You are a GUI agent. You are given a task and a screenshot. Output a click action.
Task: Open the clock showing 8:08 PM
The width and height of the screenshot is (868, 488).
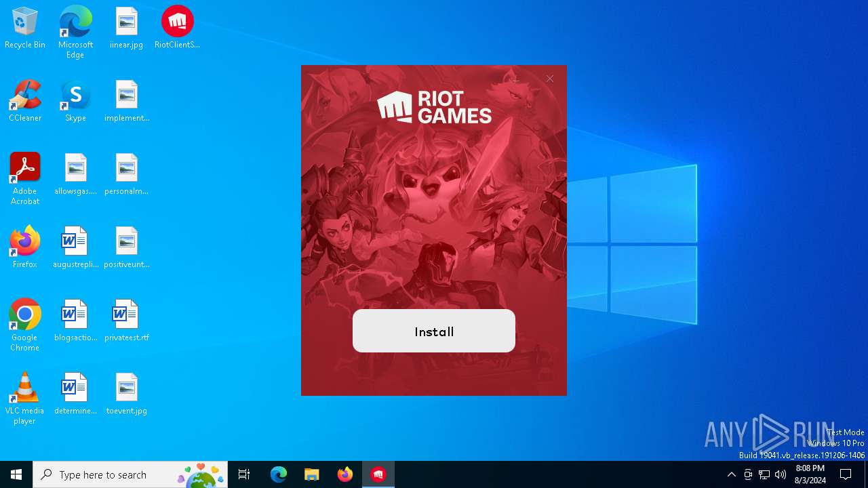[810, 474]
